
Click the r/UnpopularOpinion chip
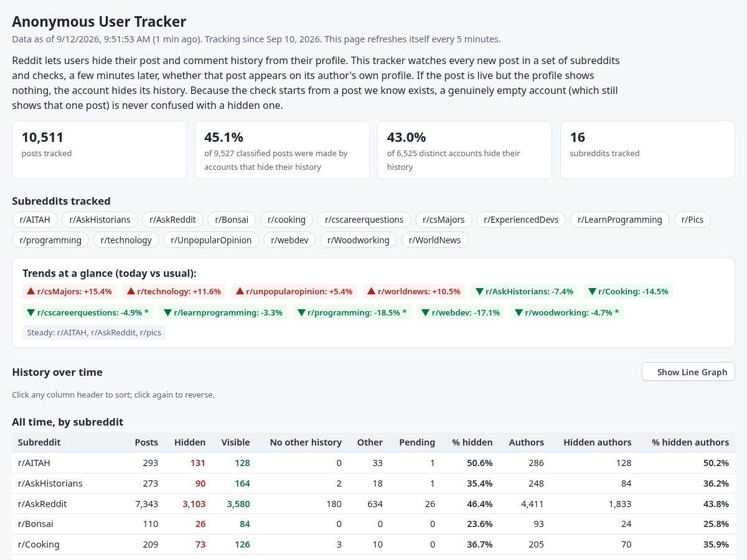[x=211, y=240]
